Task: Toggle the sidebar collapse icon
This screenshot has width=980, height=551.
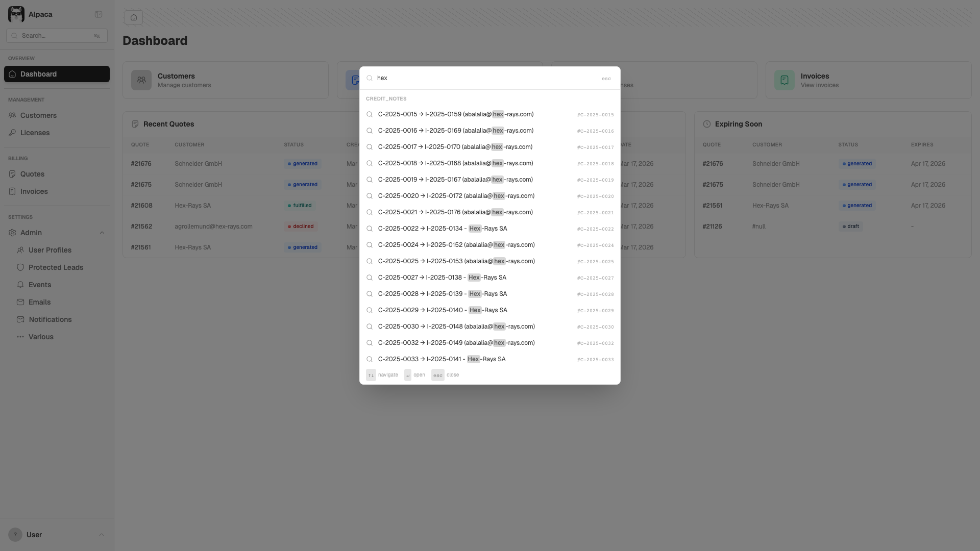Action: (99, 14)
